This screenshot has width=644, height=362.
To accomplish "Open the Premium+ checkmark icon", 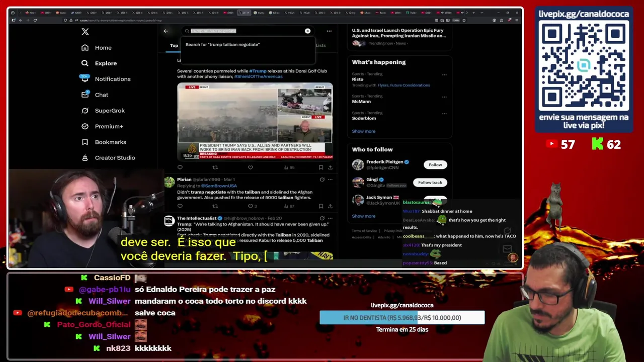I will coord(85,126).
